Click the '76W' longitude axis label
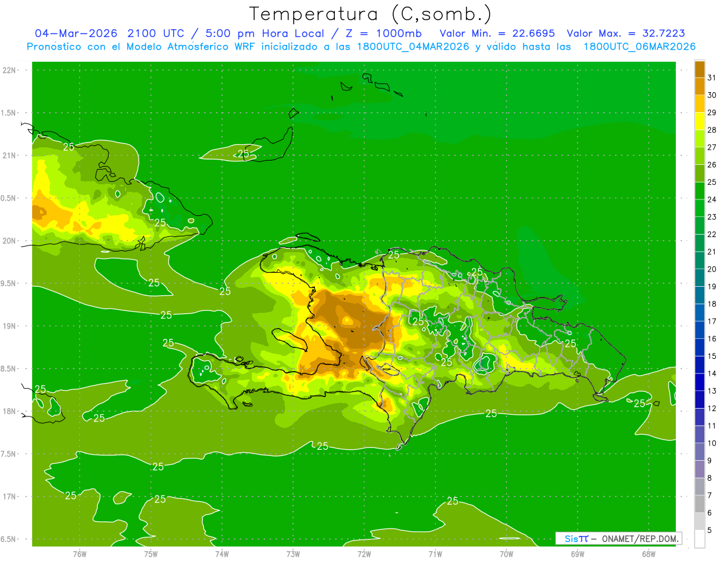 coord(79,554)
